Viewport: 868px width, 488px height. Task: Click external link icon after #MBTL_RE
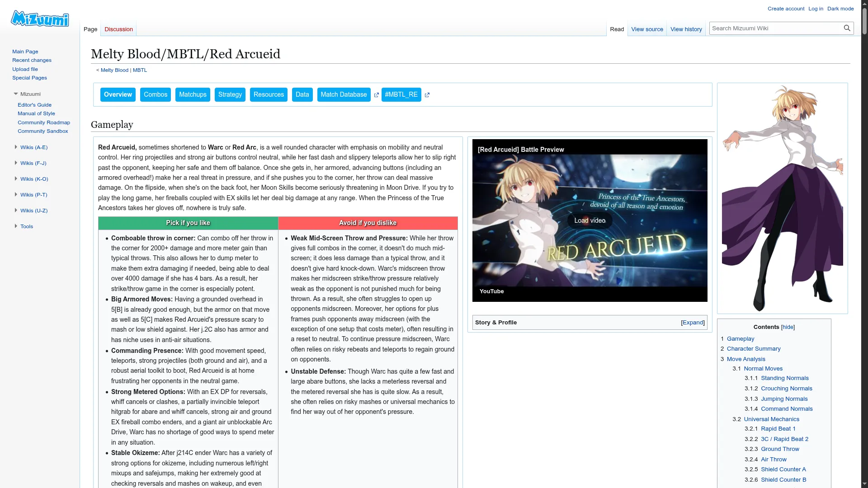tap(427, 95)
